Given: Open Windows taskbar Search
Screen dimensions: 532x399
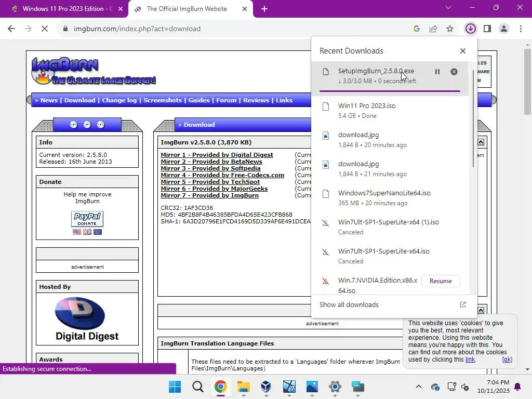Looking at the screenshot, I should click(x=198, y=387).
